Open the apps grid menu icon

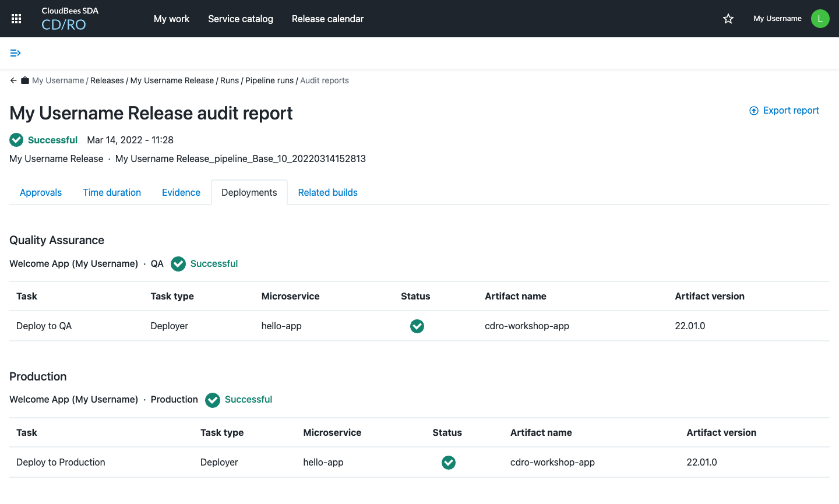16,19
